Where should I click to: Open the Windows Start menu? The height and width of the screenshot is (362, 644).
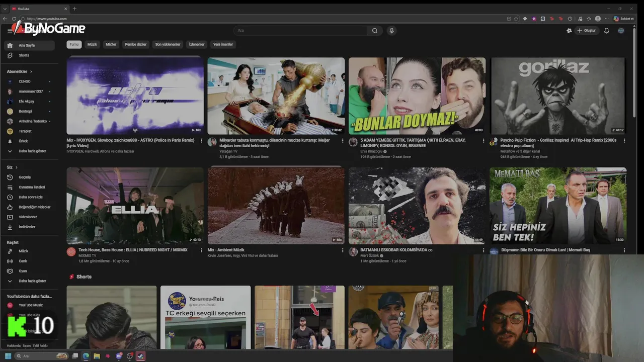(x=8, y=356)
